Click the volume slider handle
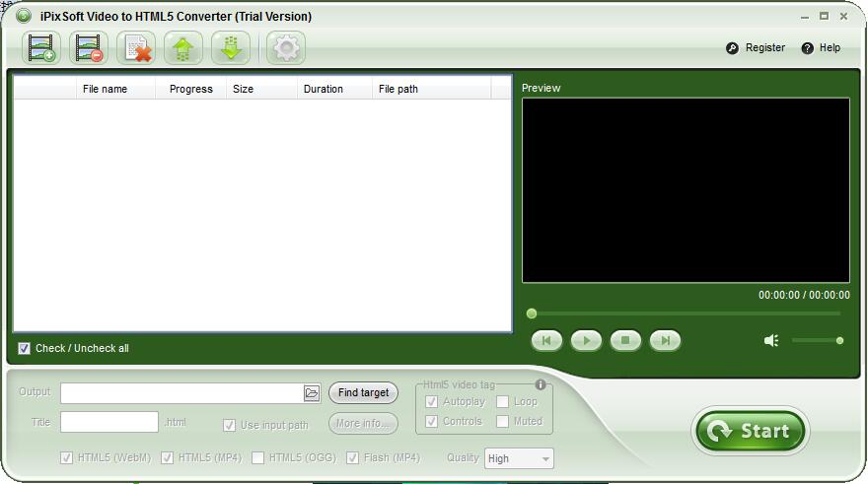This screenshot has width=868, height=484. [x=839, y=340]
